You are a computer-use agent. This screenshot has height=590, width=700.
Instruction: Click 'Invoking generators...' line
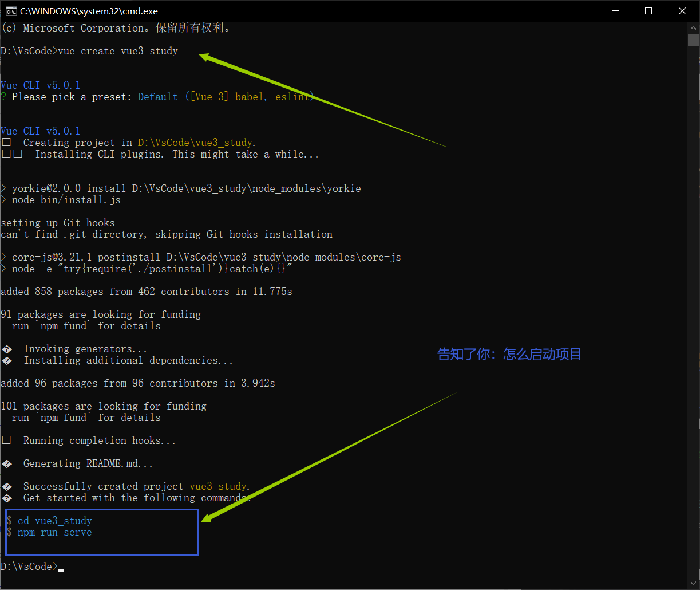(74, 349)
